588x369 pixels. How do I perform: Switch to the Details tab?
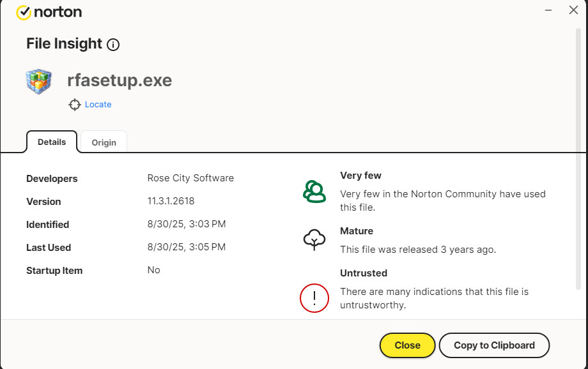pos(52,142)
